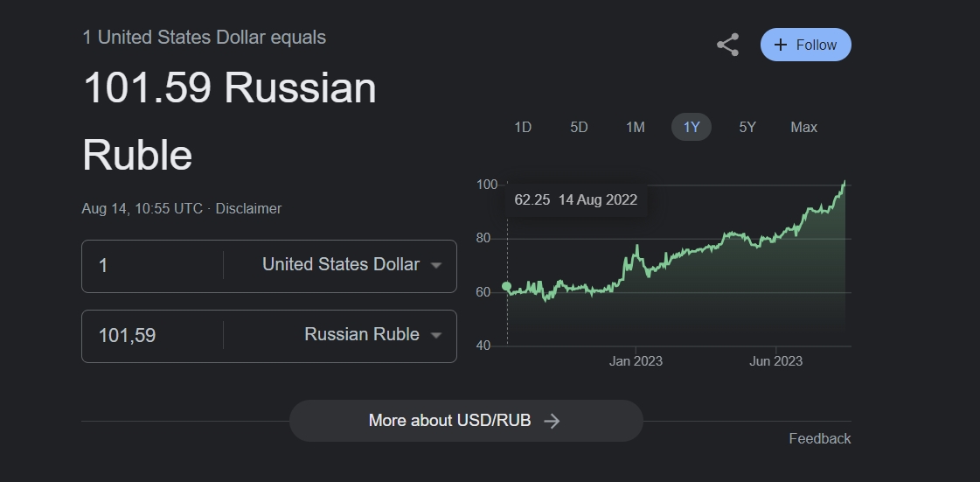Click the plus icon in Follow
Viewport: 980px width, 482px height.
tap(781, 45)
